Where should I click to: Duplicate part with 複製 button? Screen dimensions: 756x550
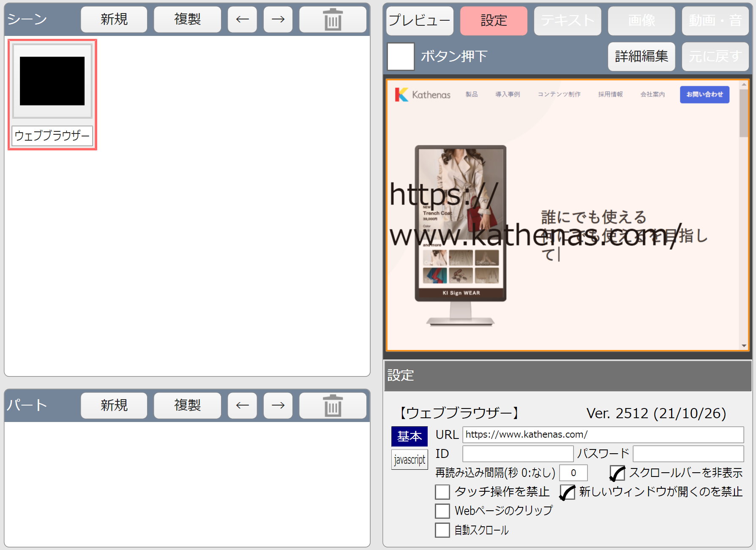(x=187, y=406)
